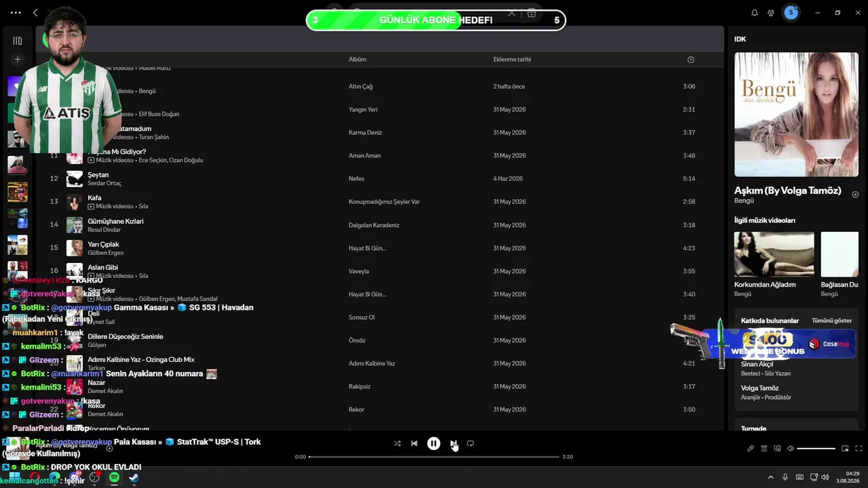Viewport: 868px width, 488px height.
Task: Open the album Aman Aman
Action: point(365,156)
